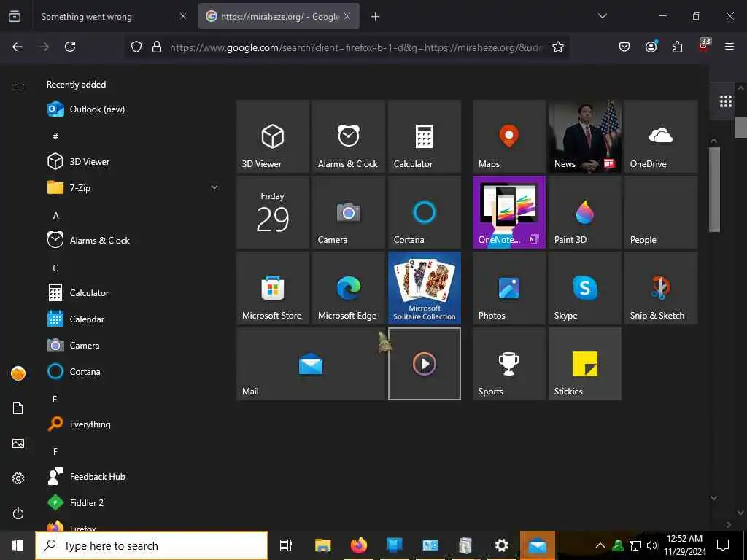Open the Photos tile
747x560 pixels.
[508, 288]
